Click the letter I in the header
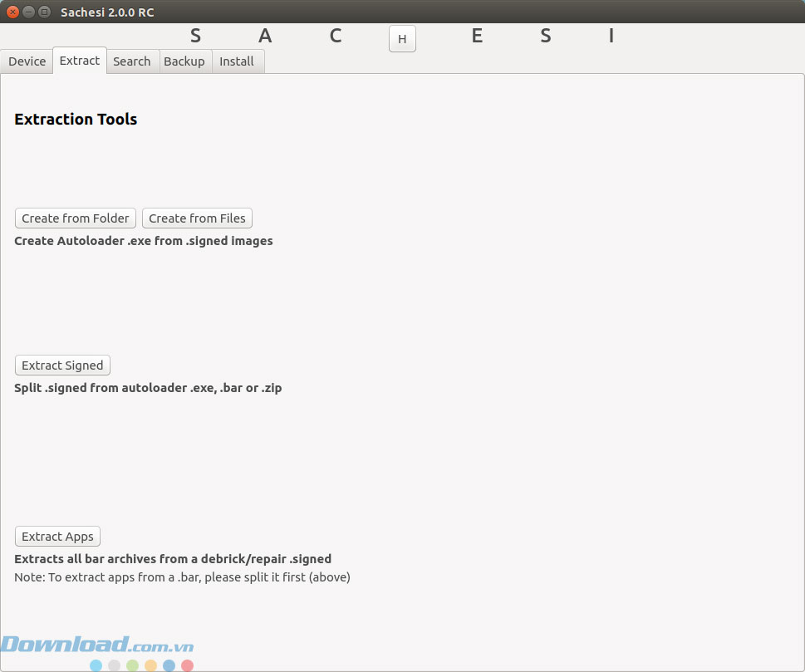The height and width of the screenshot is (672, 805). [611, 36]
